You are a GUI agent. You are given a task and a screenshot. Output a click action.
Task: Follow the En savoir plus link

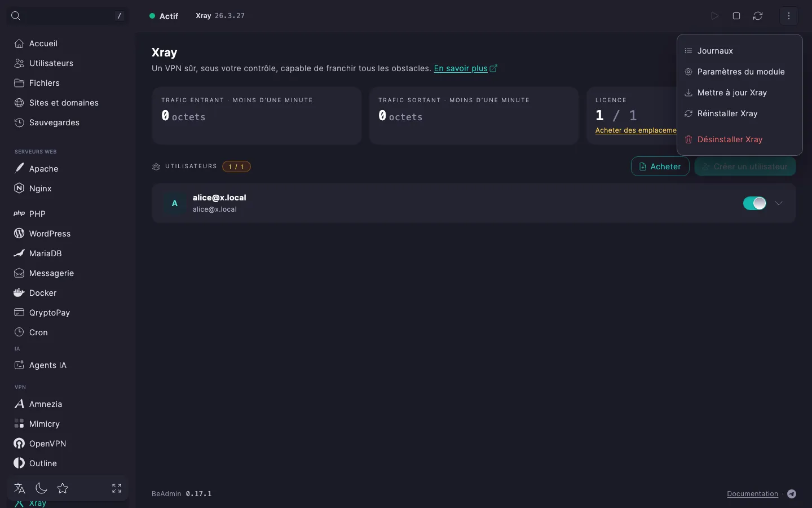(465, 68)
